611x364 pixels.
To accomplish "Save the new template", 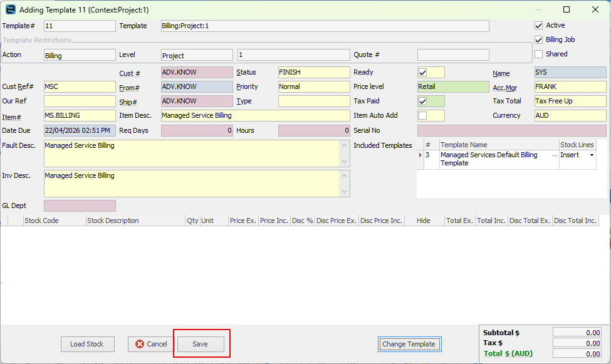I will [201, 344].
